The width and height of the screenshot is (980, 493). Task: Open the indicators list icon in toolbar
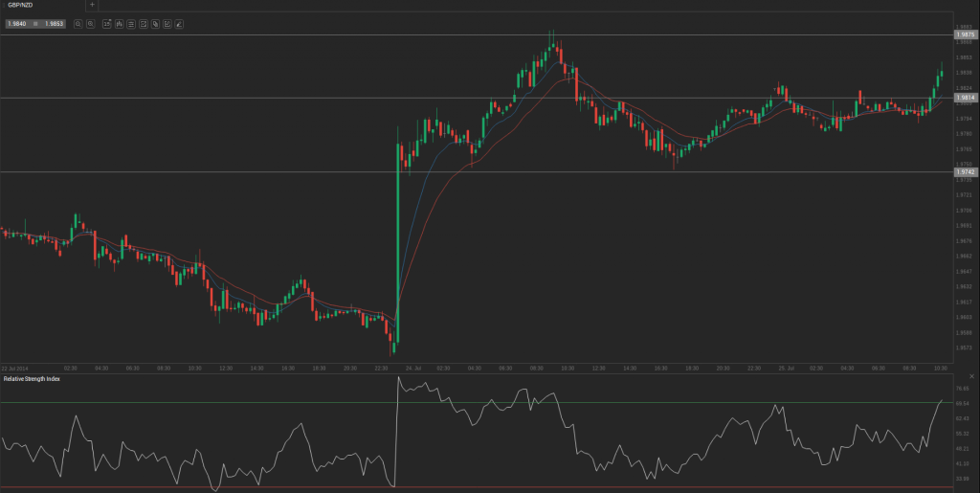pyautogui.click(x=130, y=24)
